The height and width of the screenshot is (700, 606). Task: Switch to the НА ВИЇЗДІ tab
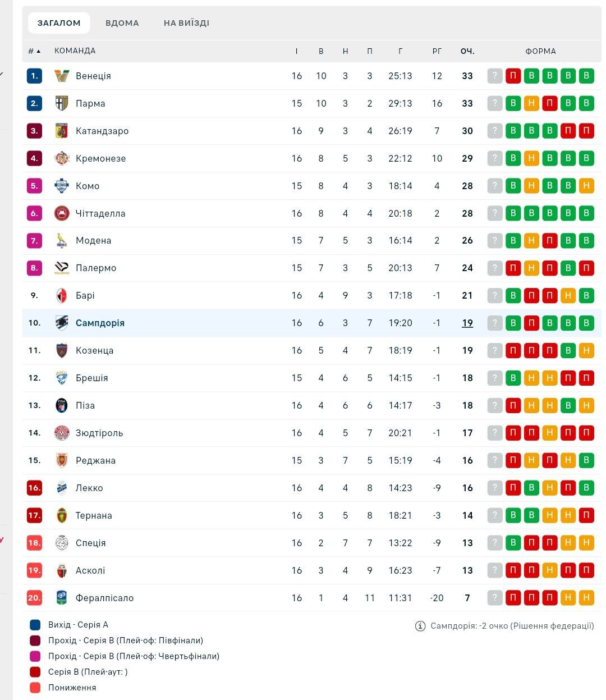186,23
